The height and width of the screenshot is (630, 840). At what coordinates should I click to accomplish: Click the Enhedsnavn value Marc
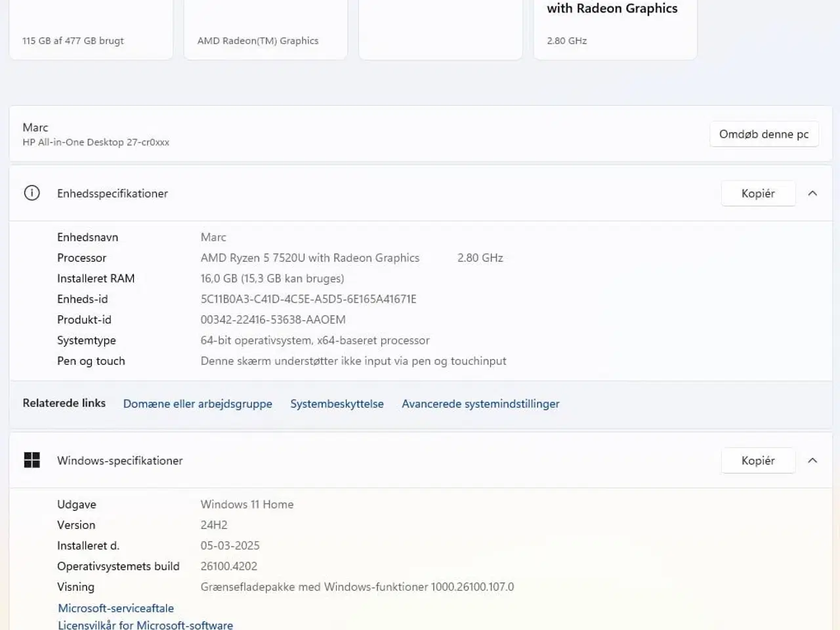point(213,237)
